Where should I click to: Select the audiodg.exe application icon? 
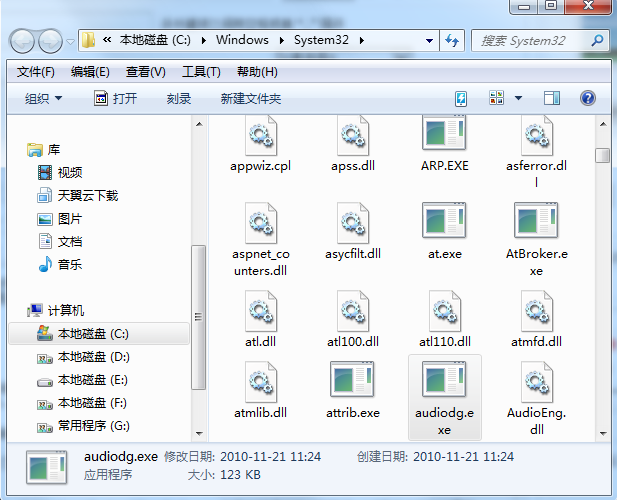click(x=444, y=380)
